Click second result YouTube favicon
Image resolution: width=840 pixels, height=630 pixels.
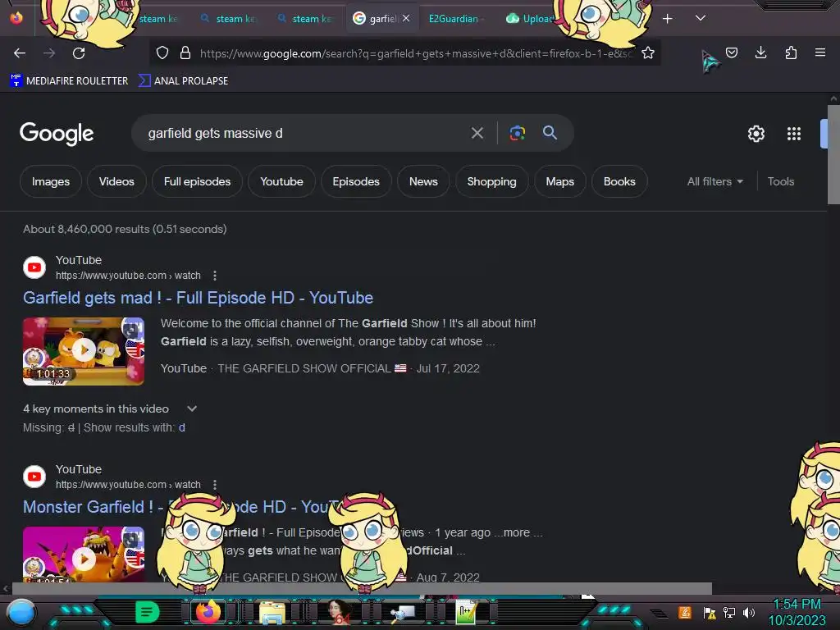[34, 477]
